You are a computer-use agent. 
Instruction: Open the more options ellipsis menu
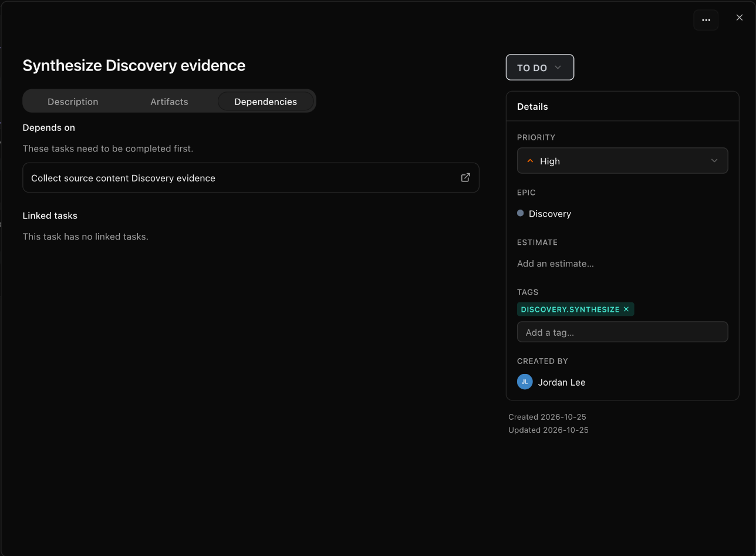pos(706,20)
